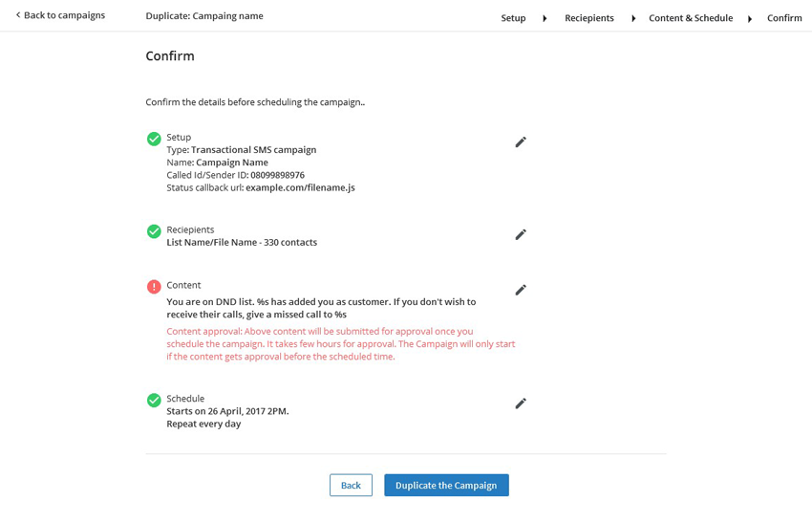
Task: Click the pencil icon beside Schedule
Action: (521, 403)
